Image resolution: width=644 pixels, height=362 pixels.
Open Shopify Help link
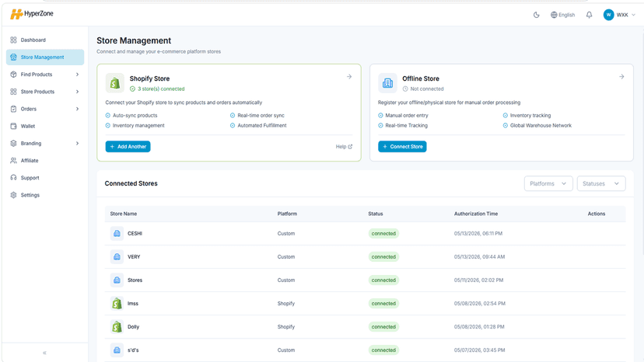click(345, 147)
